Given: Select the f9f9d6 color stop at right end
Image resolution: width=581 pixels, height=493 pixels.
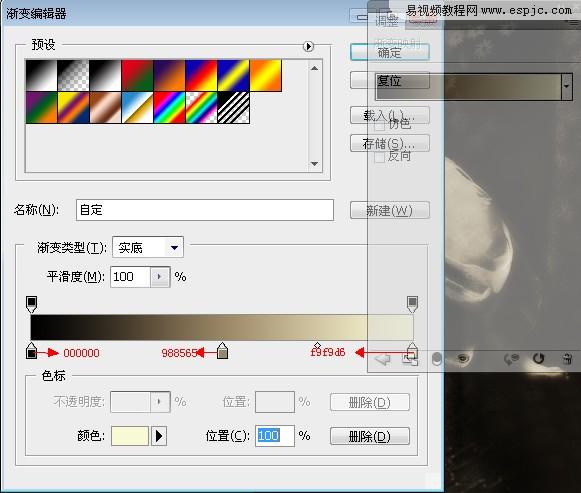Looking at the screenshot, I should pos(412,351).
